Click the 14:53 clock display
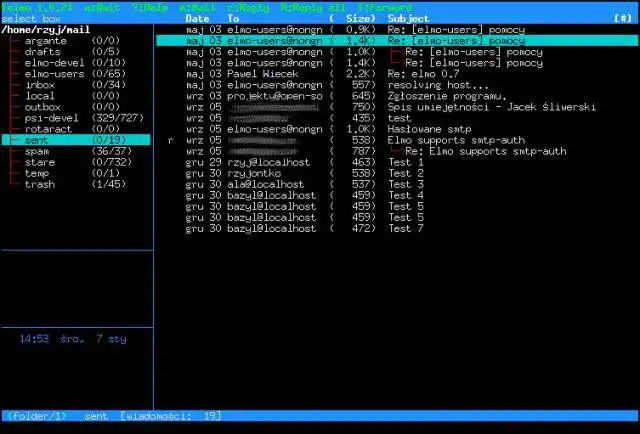 (34, 338)
